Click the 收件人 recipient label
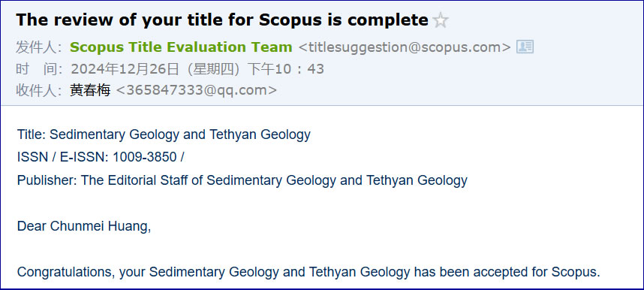644x290 pixels. pyautogui.click(x=38, y=90)
